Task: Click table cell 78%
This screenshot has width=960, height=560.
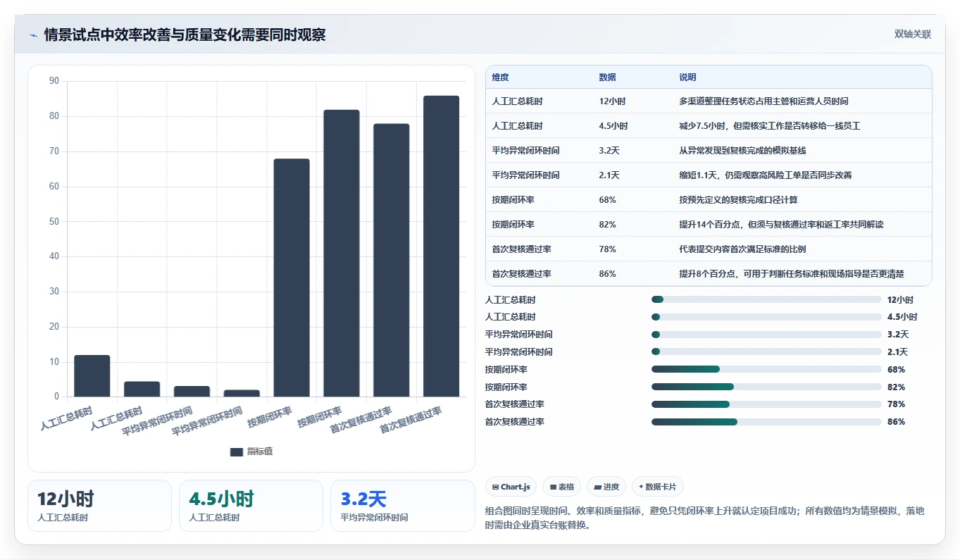Action: click(x=607, y=249)
